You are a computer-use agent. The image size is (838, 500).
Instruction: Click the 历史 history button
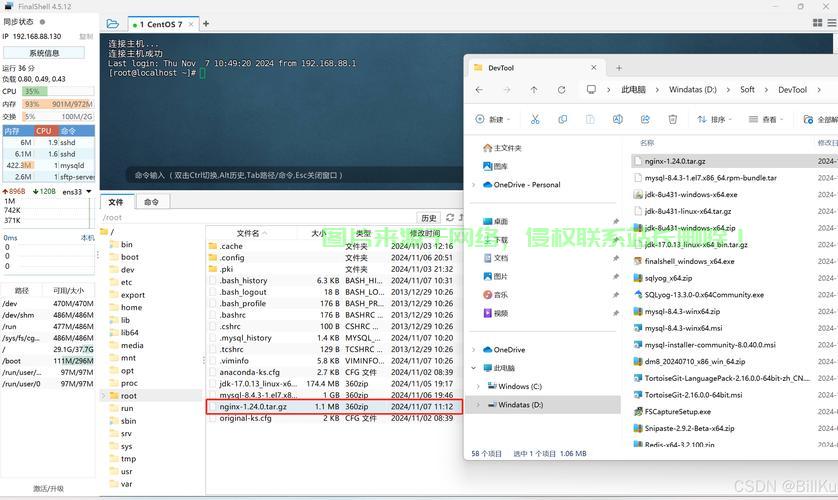428,218
